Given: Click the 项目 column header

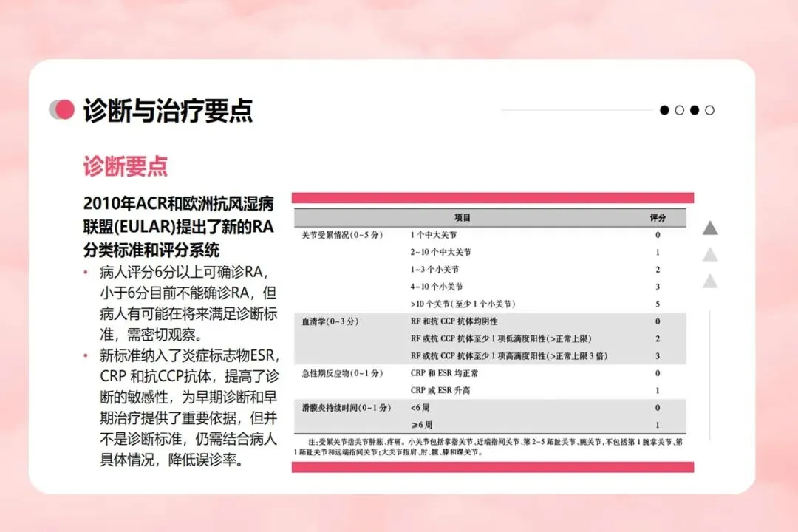Looking at the screenshot, I should (x=462, y=217).
